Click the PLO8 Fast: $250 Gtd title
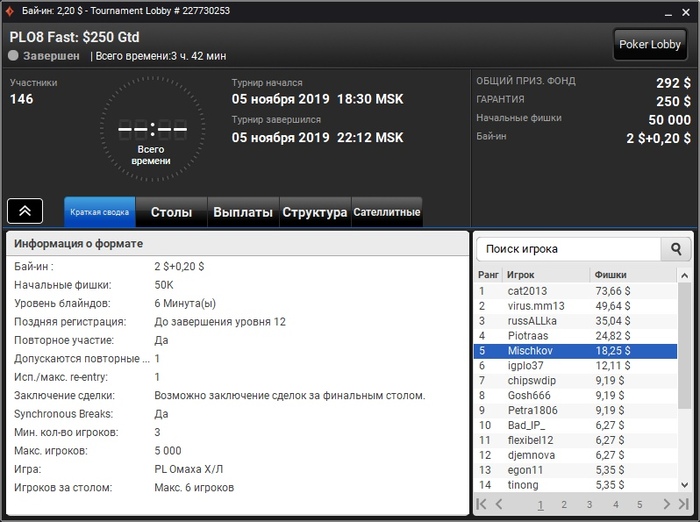Viewport: 700px width, 522px height. click(74, 37)
